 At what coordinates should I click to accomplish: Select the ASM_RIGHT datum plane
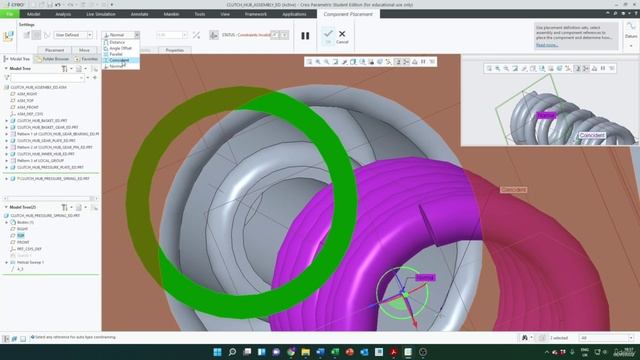pos(27,94)
